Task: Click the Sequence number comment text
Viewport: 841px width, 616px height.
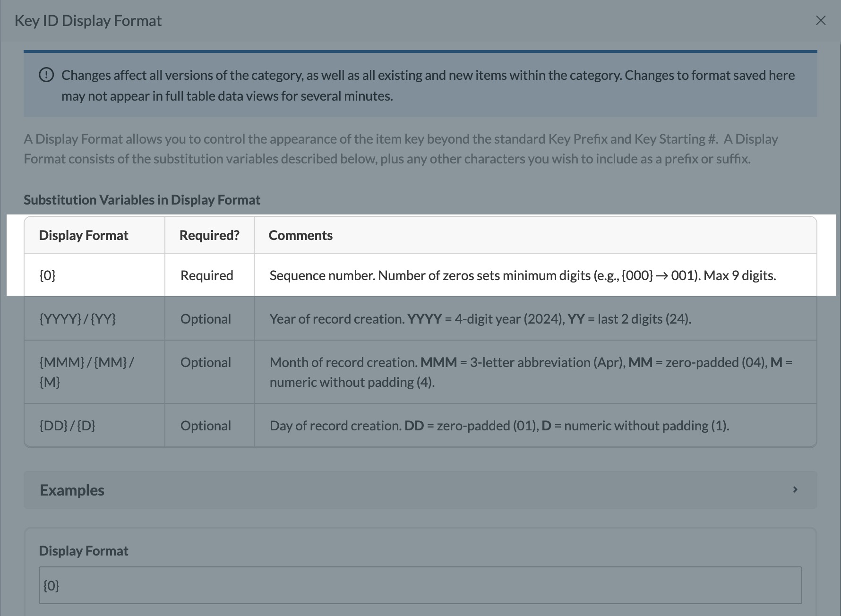Action: (x=523, y=275)
